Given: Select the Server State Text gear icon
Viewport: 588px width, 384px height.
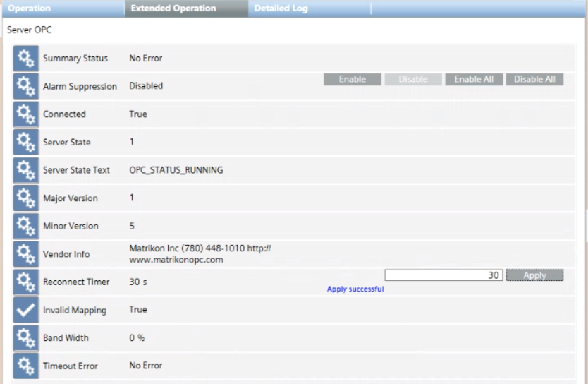Looking at the screenshot, I should (x=26, y=170).
